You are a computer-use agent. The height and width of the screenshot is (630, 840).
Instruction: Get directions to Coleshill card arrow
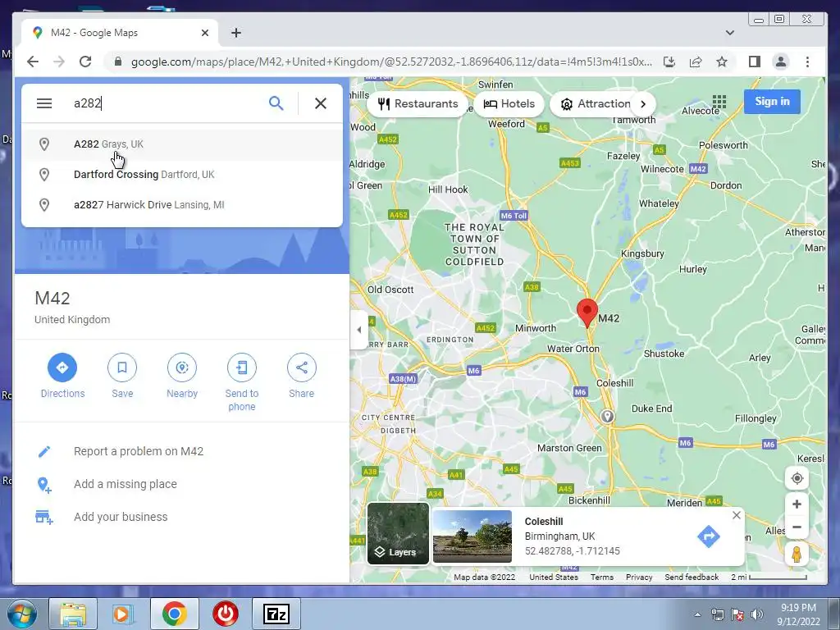[708, 536]
